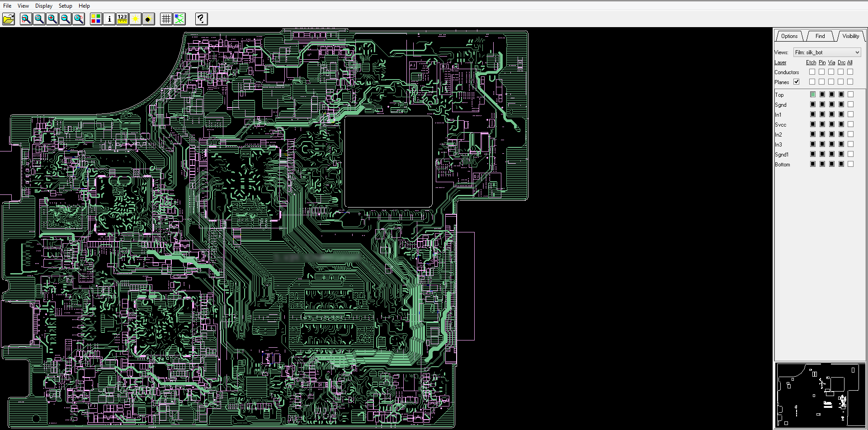The width and height of the screenshot is (868, 430).
Task: Click the question mark Help icon
Action: coord(201,19)
